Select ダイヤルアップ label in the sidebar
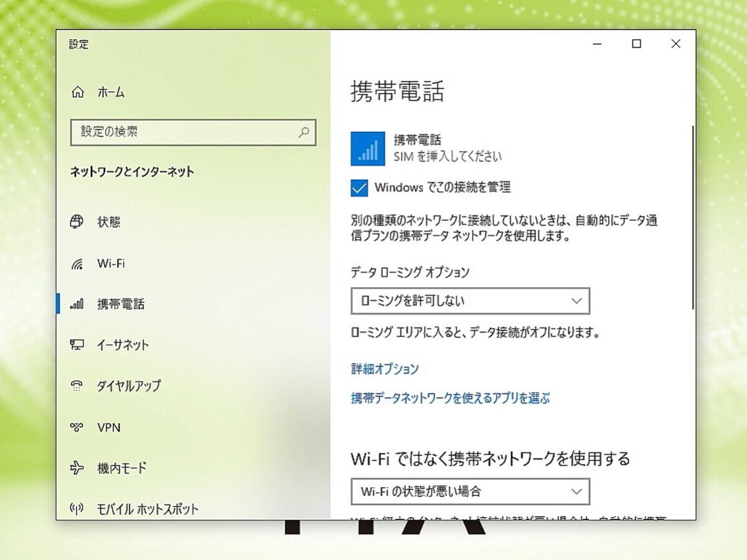 (x=129, y=386)
